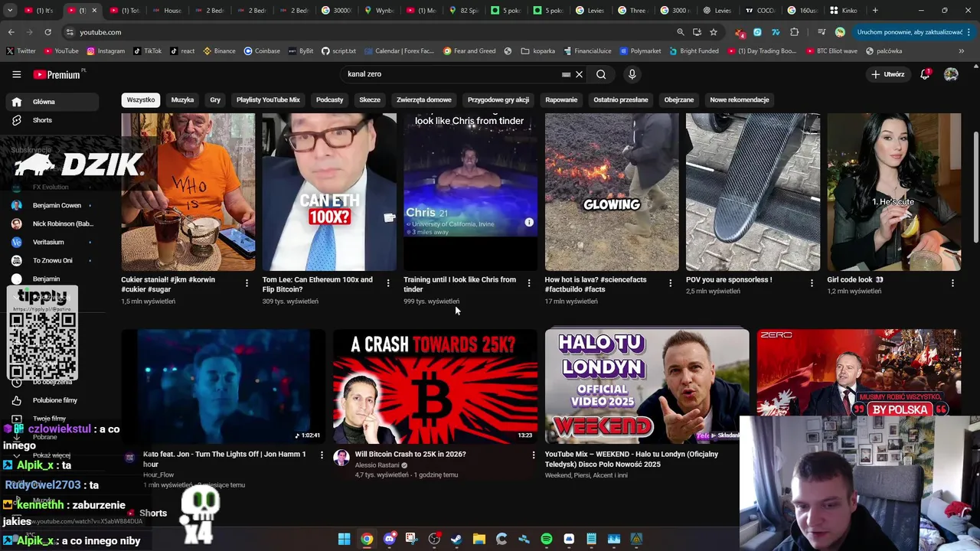The image size is (980, 551).
Task: Open Alessio Rastani channel link
Action: coord(379,465)
